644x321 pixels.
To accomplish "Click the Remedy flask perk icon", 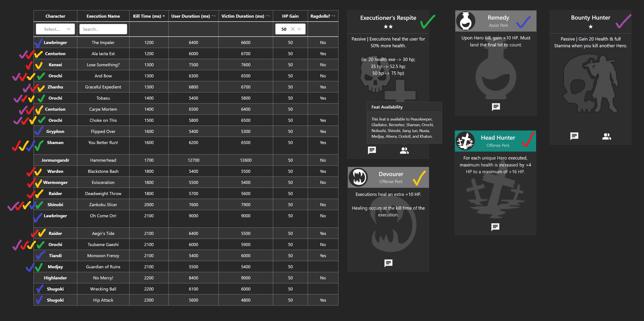I will pos(466,21).
